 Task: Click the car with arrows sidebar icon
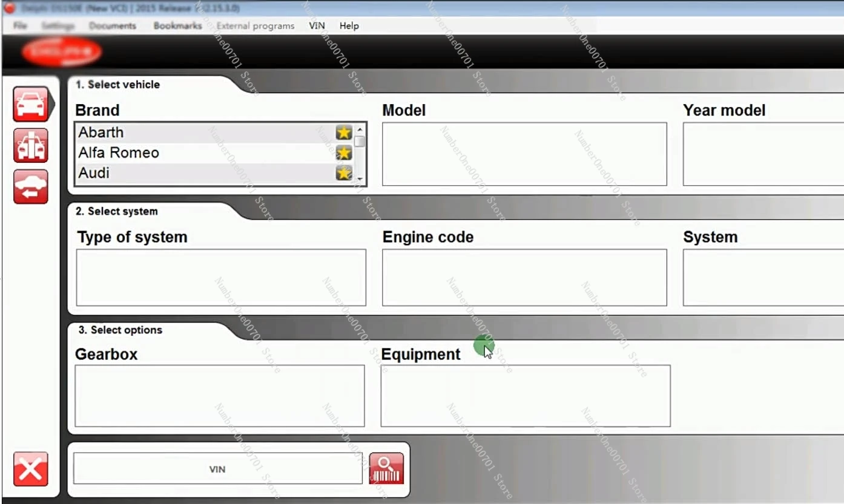pyautogui.click(x=31, y=186)
